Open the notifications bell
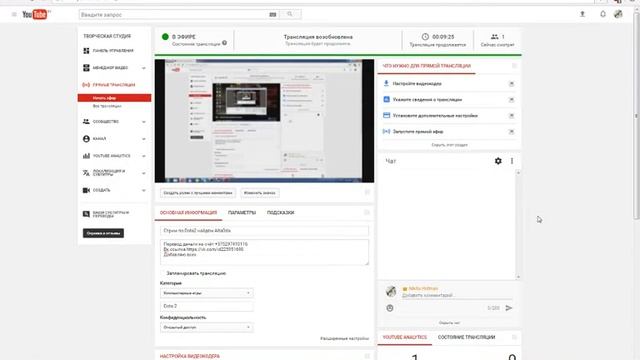Image resolution: width=640 pixels, height=360 pixels. pyautogui.click(x=603, y=14)
